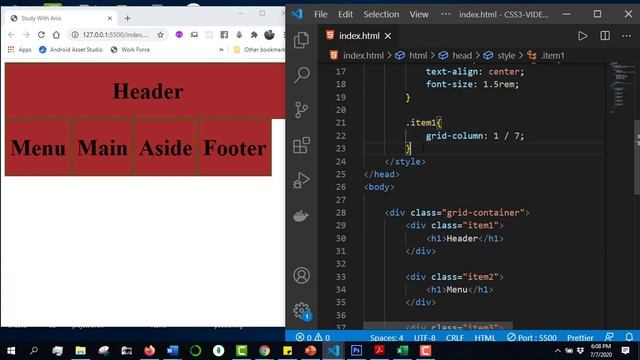The image size is (640, 360).
Task: Bookmark this page with the star icon
Action: pos(160,35)
